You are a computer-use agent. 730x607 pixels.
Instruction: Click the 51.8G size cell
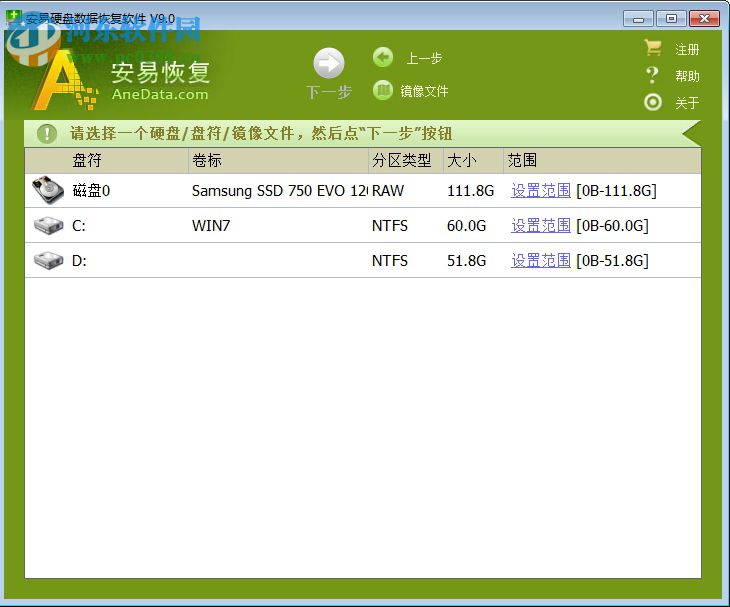click(466, 261)
